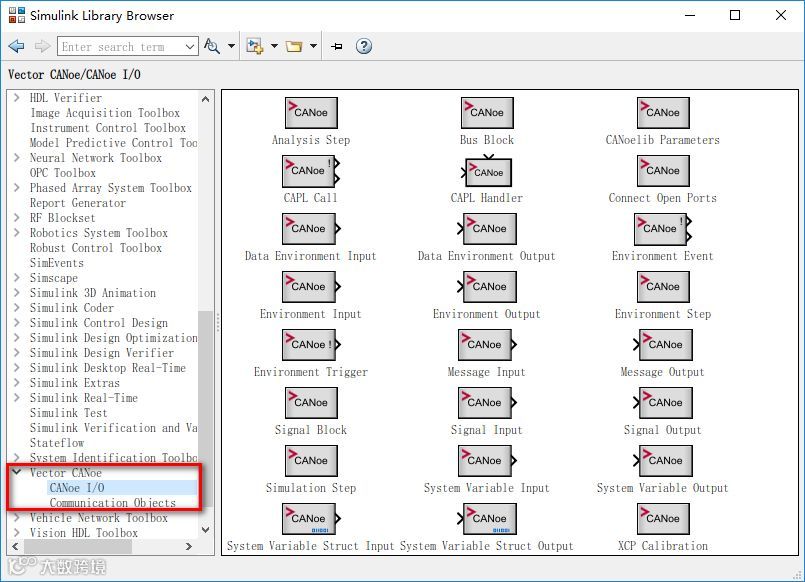Select the Data Environment Input block
The width and height of the screenshot is (805, 582).
coord(311,229)
